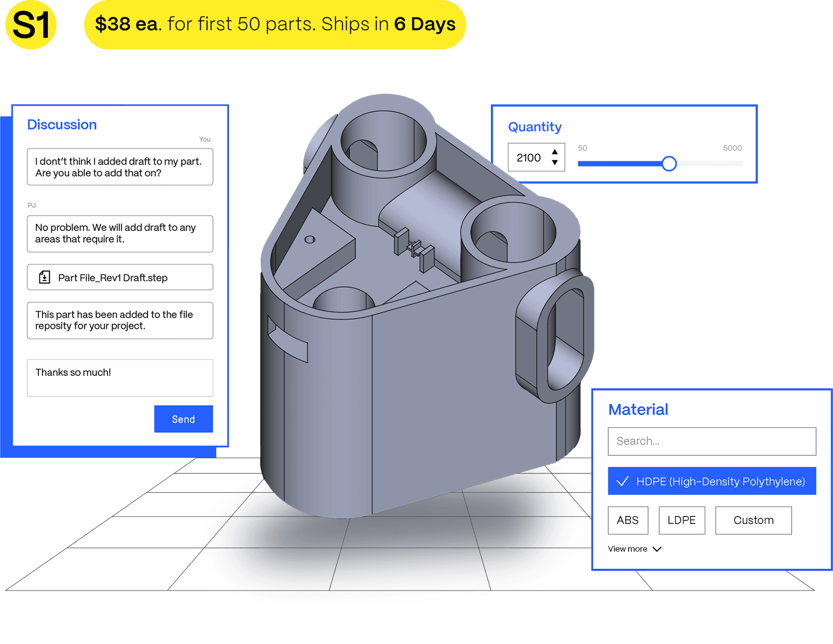Click the S1 logo badge
This screenshot has height=644, width=833.
click(x=31, y=25)
